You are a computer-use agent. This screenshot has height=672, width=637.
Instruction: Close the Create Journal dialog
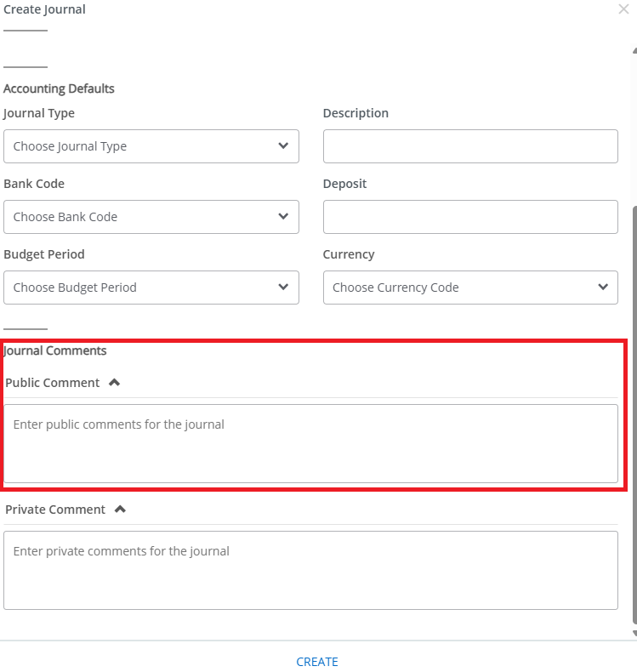[623, 9]
